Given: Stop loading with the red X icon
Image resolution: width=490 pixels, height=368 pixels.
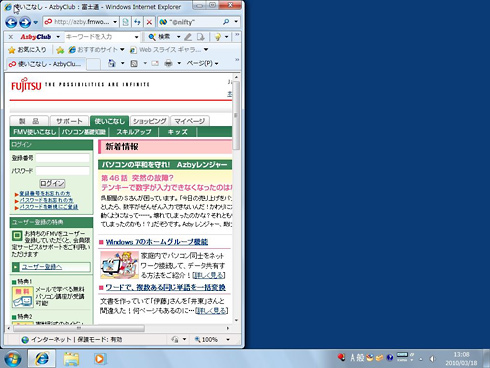Looking at the screenshot, I should pyautogui.click(x=149, y=22).
